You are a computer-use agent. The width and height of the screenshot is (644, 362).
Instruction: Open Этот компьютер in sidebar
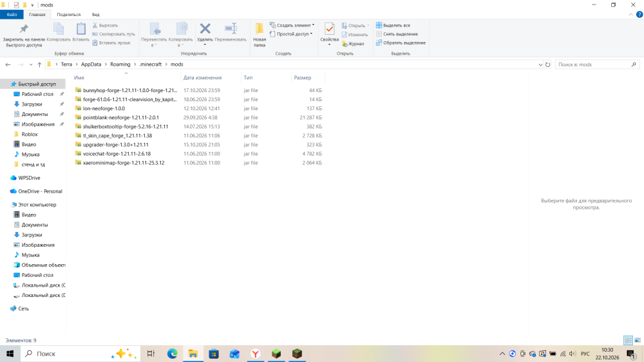37,205
